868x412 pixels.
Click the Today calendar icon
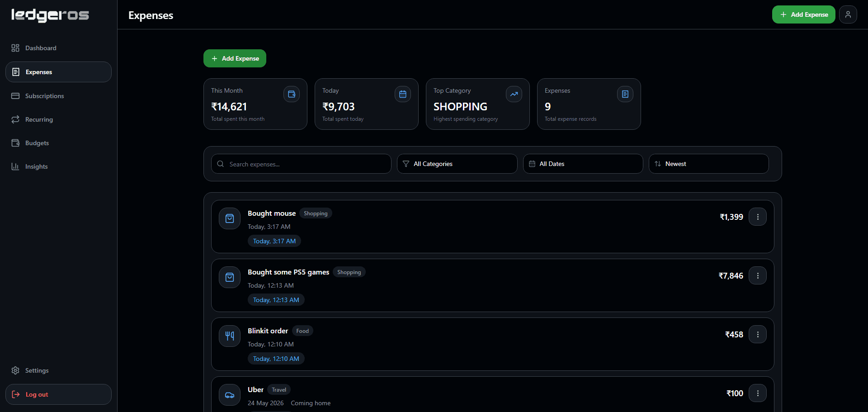(403, 94)
